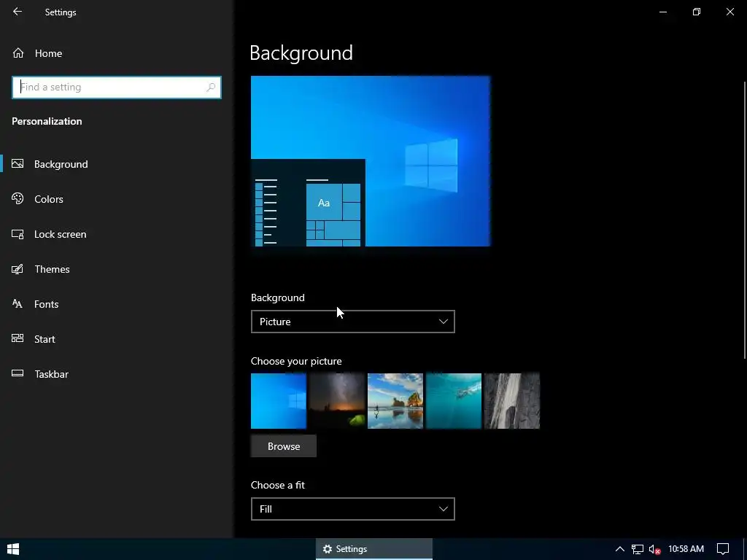This screenshot has height=560, width=747.
Task: Click the Background page title
Action: click(x=301, y=52)
